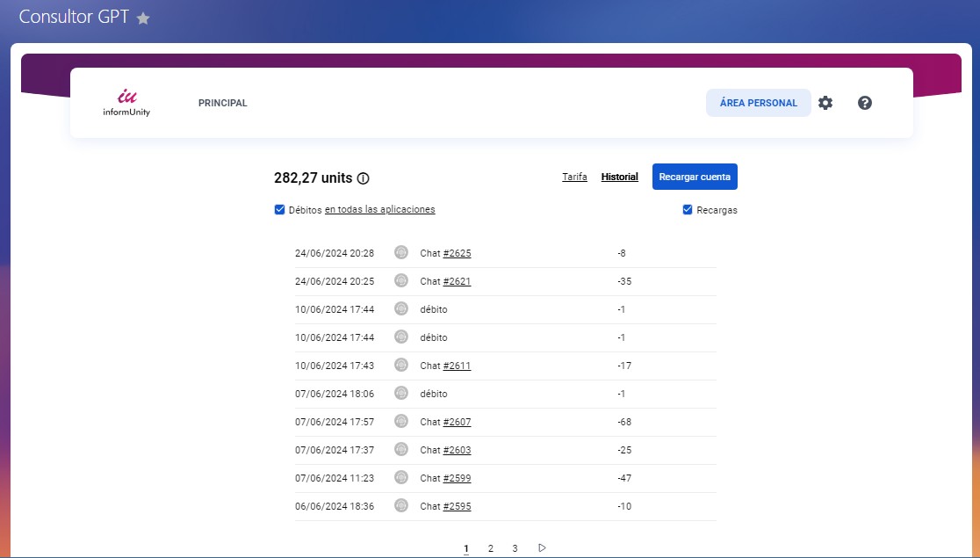980x558 pixels.
Task: Open help via the question mark icon
Action: tap(865, 103)
